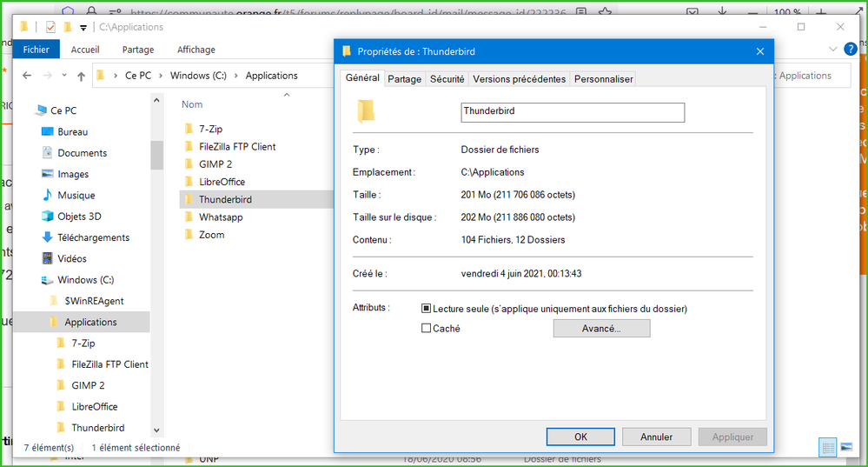Open the Affichage ribbon tab
This screenshot has height=467, width=868.
point(196,50)
